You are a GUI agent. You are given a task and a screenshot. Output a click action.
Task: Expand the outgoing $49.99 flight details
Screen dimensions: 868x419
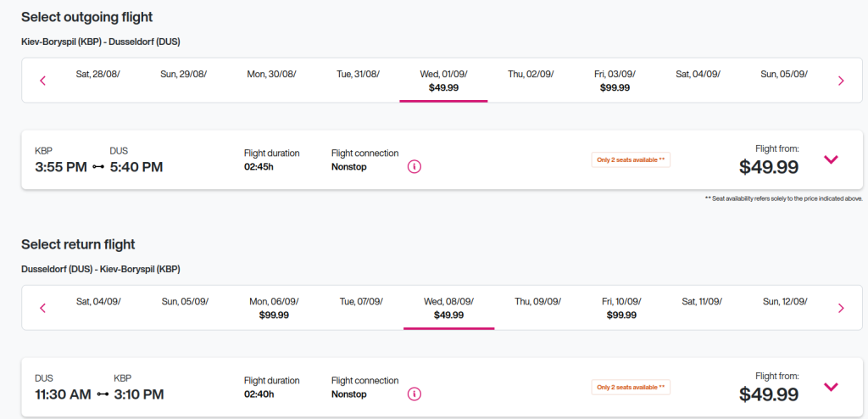tap(831, 159)
